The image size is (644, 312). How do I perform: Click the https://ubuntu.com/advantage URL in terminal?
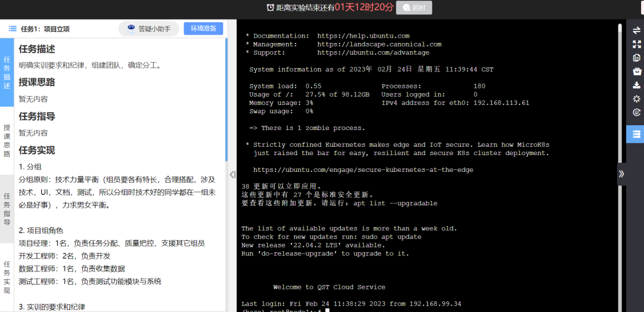tap(373, 52)
